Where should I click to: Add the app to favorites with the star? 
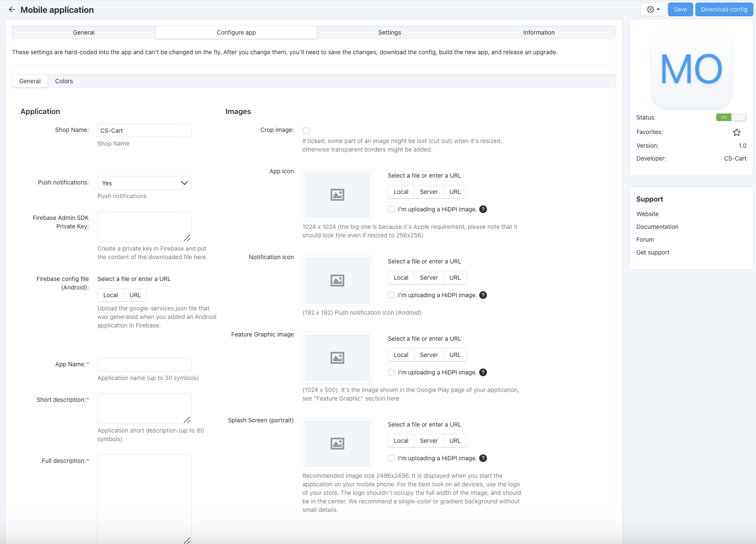click(x=737, y=132)
